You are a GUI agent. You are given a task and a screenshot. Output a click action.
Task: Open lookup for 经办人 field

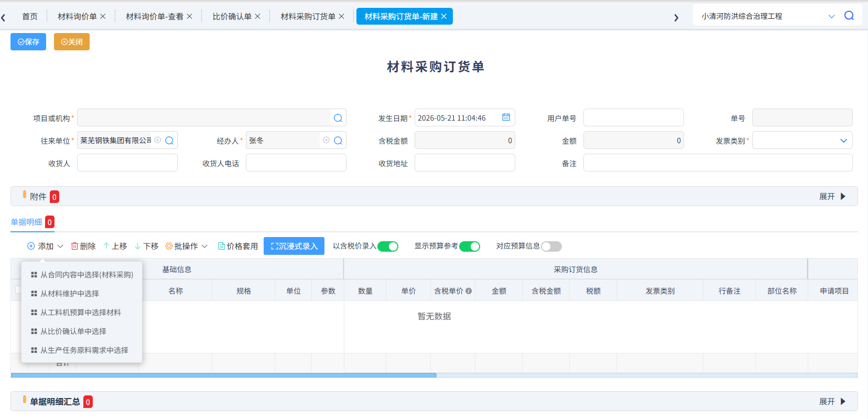(x=338, y=141)
